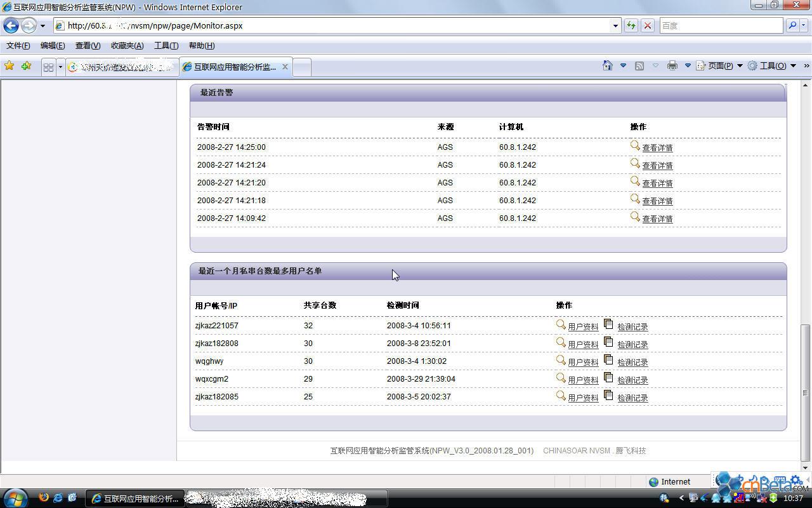Click the browser Back arrow button
The height and width of the screenshot is (508, 812).
click(x=11, y=26)
